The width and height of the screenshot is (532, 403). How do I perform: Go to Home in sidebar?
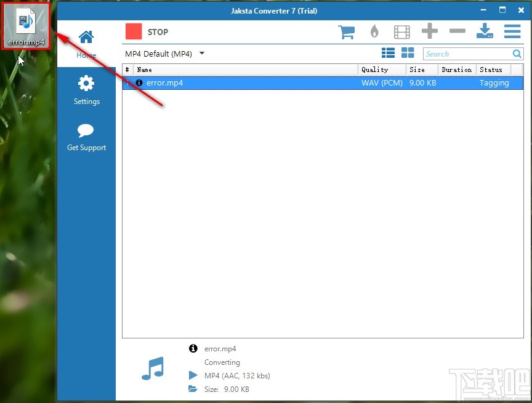[x=86, y=44]
